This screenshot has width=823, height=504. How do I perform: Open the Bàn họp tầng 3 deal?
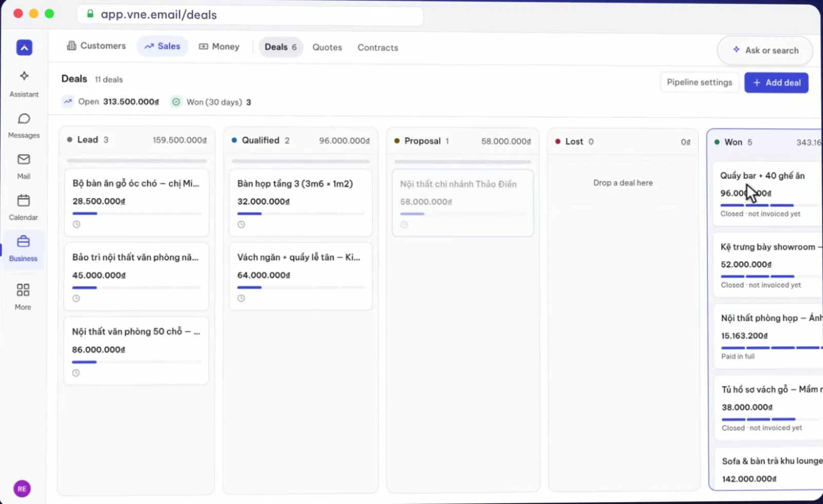pyautogui.click(x=301, y=202)
